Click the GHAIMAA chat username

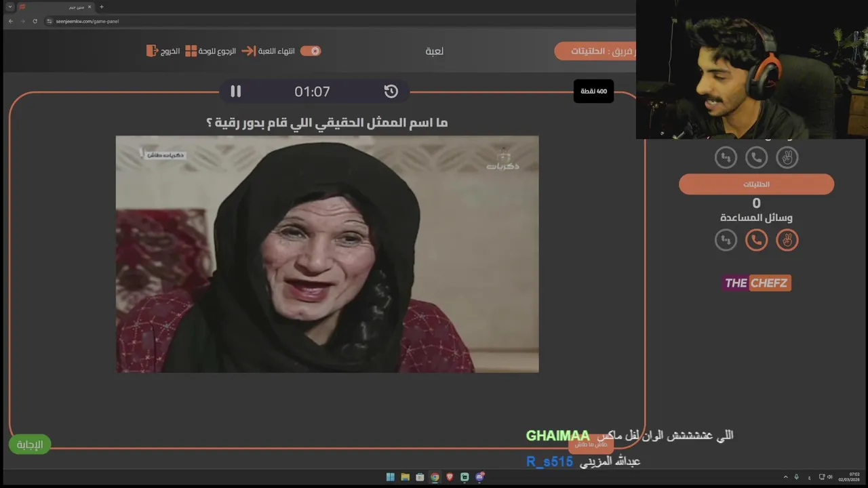point(558,436)
